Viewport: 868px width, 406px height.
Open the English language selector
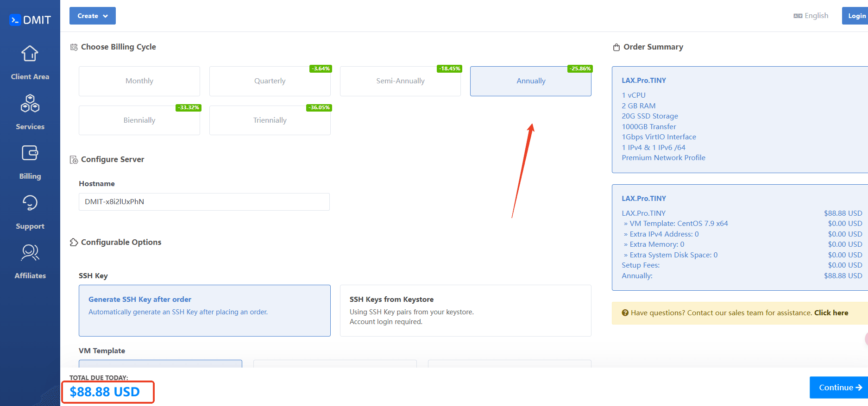[811, 16]
